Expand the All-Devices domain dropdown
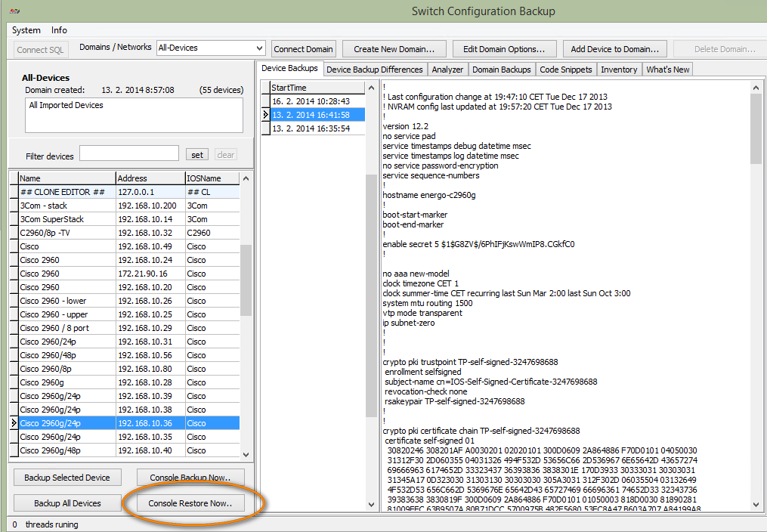 pyautogui.click(x=260, y=48)
